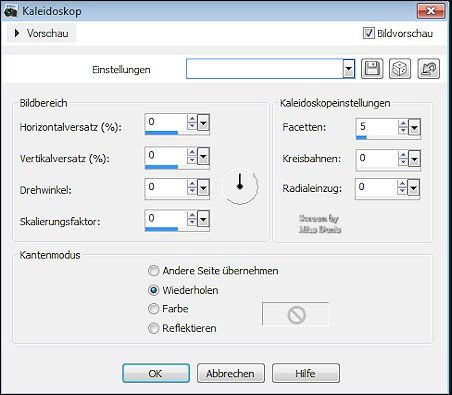Decrease Drehwinkel with the down arrow
Image resolution: width=452 pixels, height=395 pixels.
[x=192, y=192]
